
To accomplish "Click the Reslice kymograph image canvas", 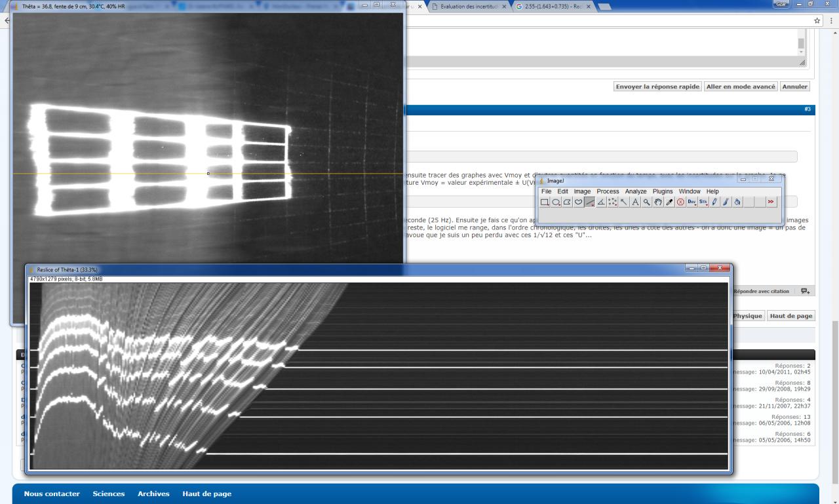I will 379,376.
